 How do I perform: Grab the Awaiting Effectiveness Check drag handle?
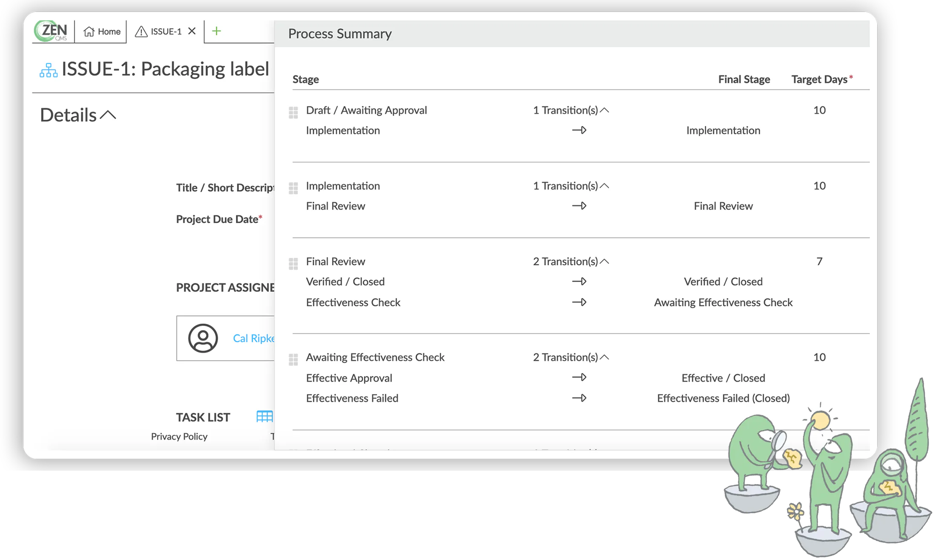pos(293,360)
